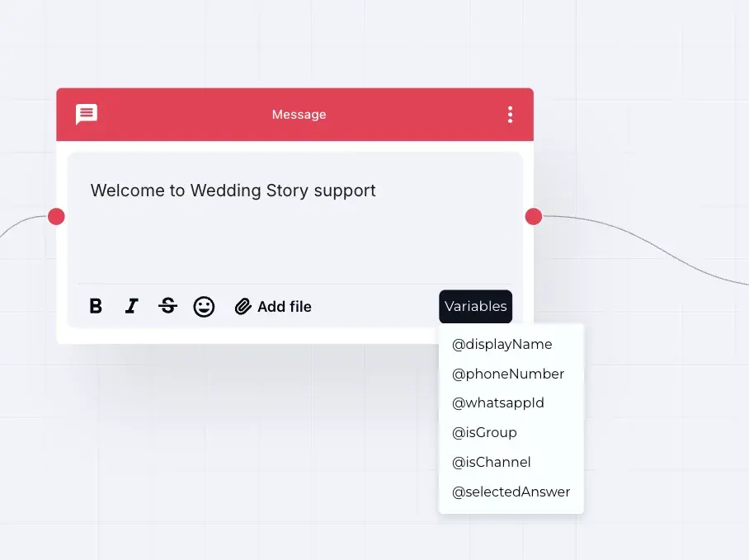This screenshot has height=560, width=749.
Task: Choose the @phoneNumber variable
Action: (x=507, y=374)
